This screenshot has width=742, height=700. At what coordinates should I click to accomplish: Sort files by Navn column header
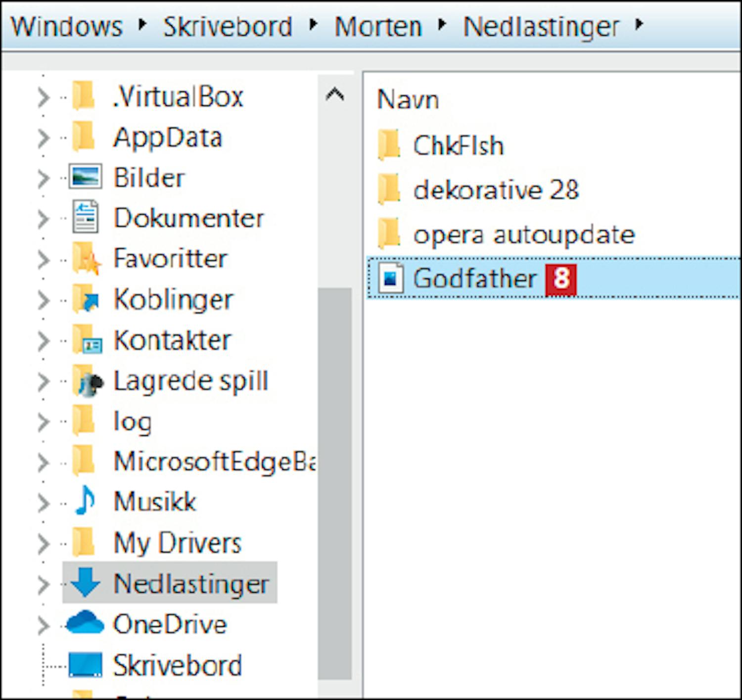(408, 99)
